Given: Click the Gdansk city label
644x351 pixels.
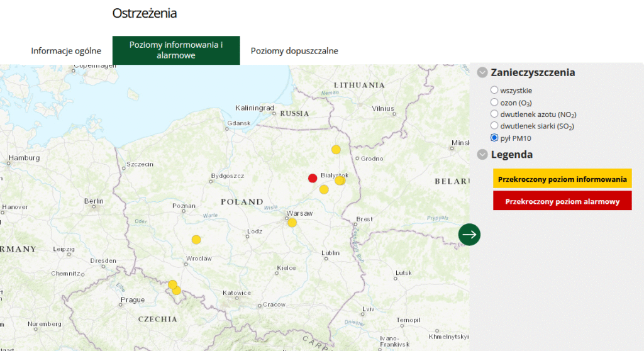Looking at the screenshot, I should (x=238, y=123).
